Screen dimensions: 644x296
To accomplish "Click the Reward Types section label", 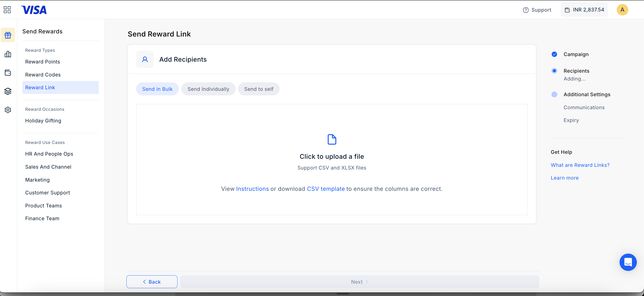I will coord(40,50).
